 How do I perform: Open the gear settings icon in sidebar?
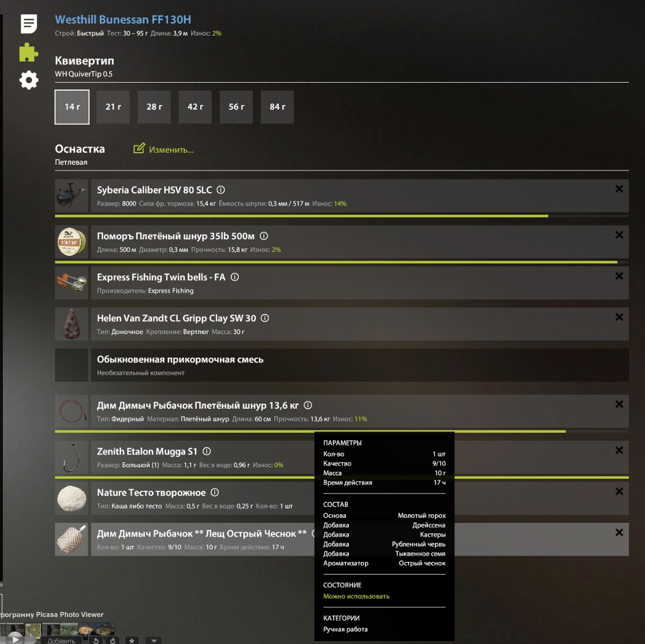[x=29, y=80]
